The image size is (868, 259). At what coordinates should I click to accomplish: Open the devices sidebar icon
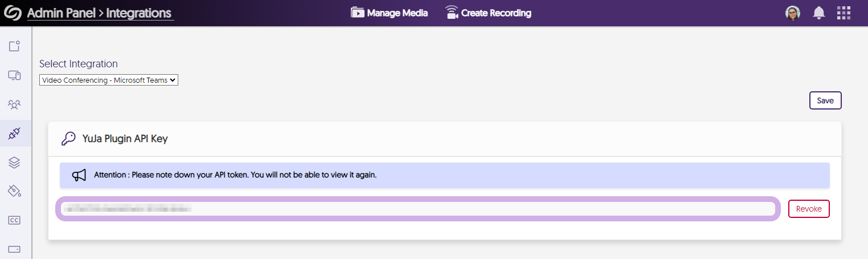point(15,75)
